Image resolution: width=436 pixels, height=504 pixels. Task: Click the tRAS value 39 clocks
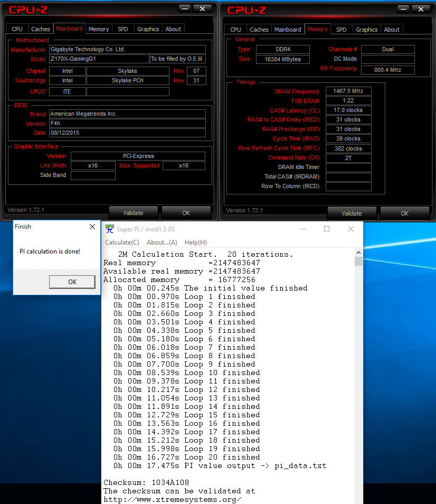(x=348, y=138)
